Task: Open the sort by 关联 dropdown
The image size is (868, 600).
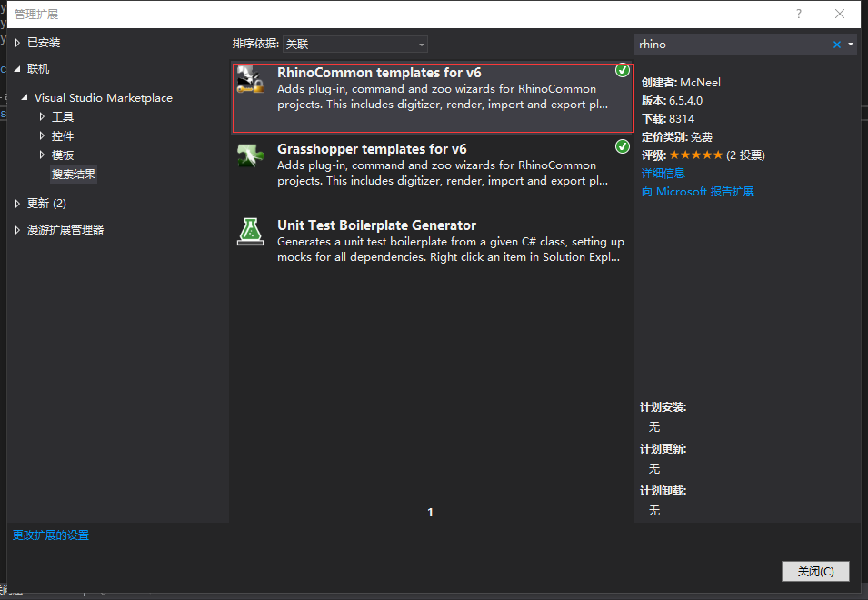Action: pos(354,45)
